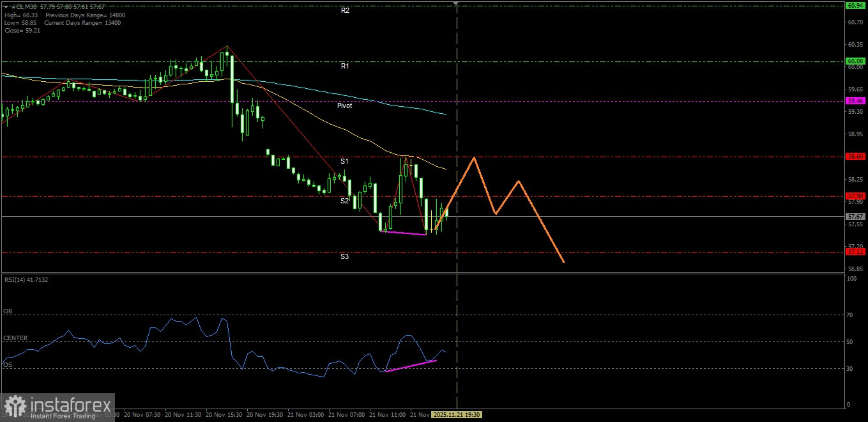Click the chart shift triangle marker at top
The image size is (868, 422).
pos(456,3)
